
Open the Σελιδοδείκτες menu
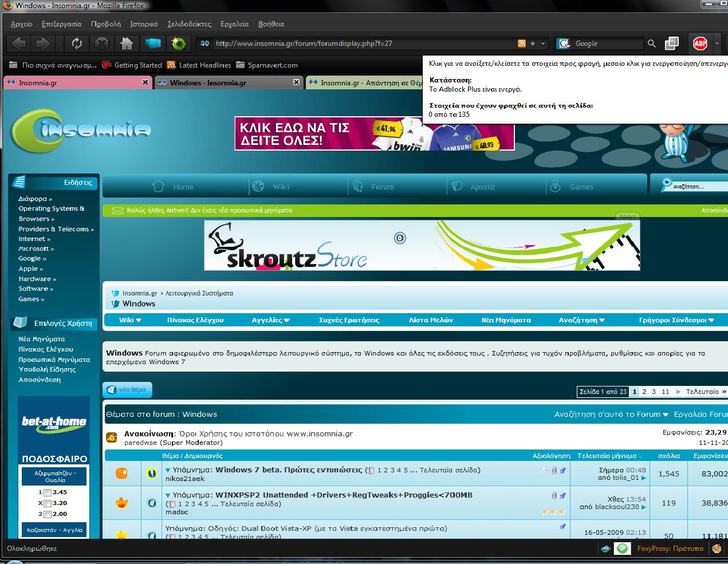[x=190, y=24]
